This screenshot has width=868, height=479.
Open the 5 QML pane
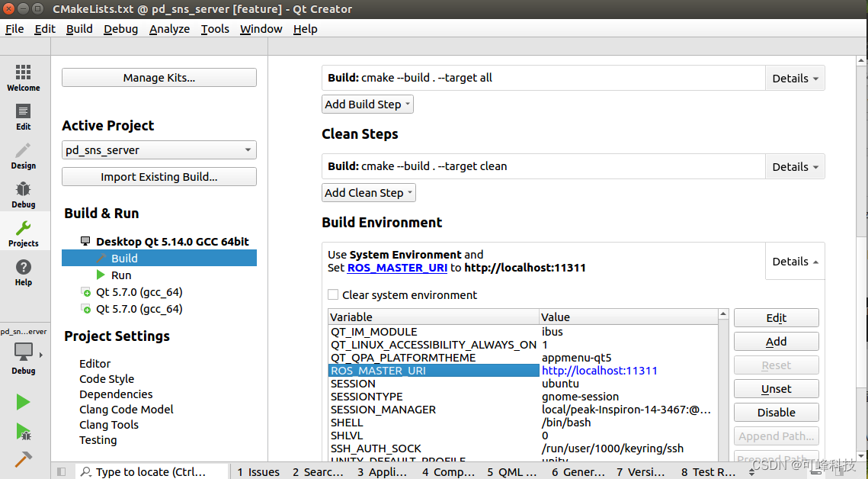click(x=511, y=472)
